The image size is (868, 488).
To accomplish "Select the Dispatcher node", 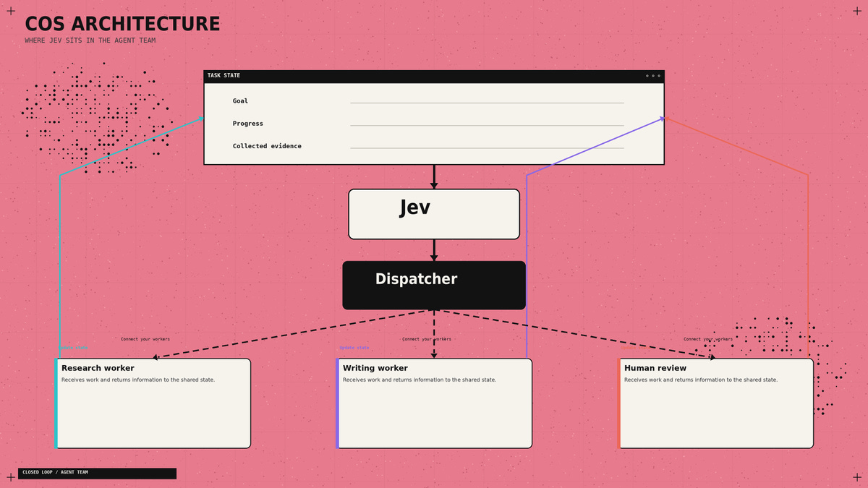I will (x=434, y=286).
